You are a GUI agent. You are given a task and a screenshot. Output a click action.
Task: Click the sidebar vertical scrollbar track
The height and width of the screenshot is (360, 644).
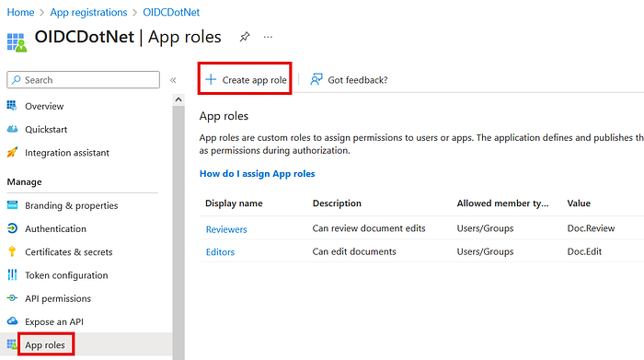coord(178,232)
